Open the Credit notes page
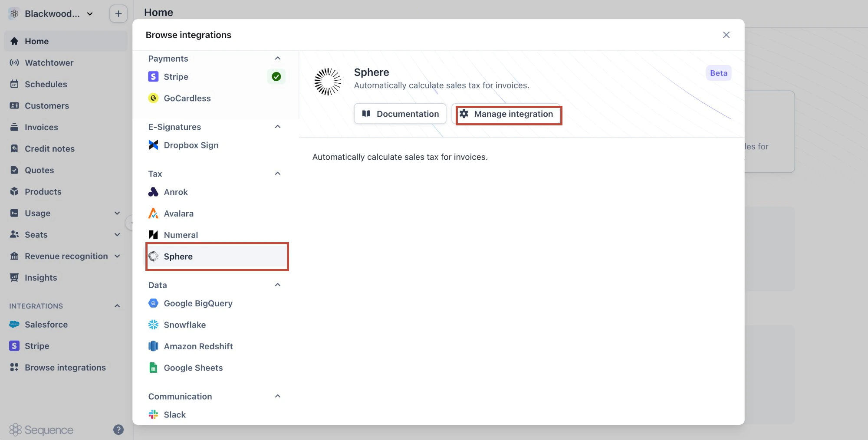The image size is (868, 440). click(49, 148)
